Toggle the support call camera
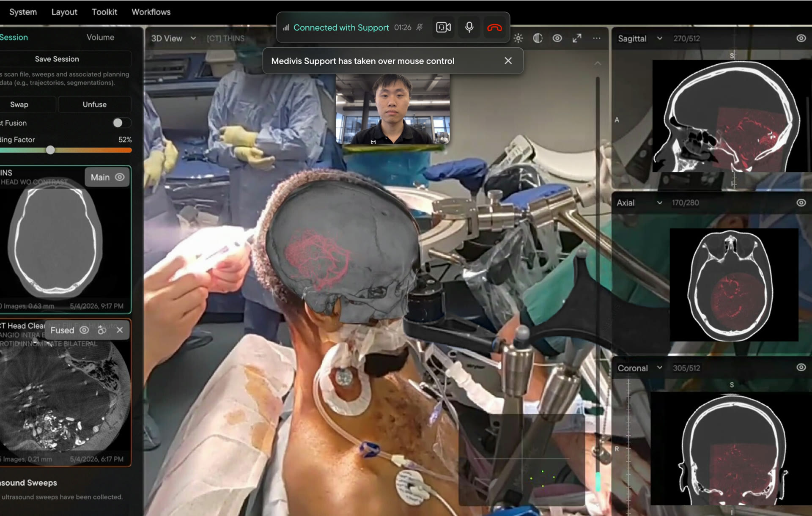This screenshot has width=812, height=516. click(443, 27)
